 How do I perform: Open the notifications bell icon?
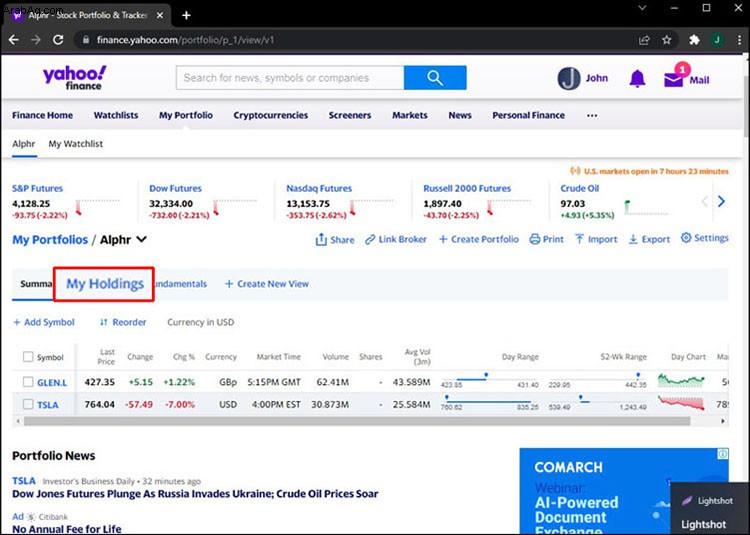coord(637,78)
